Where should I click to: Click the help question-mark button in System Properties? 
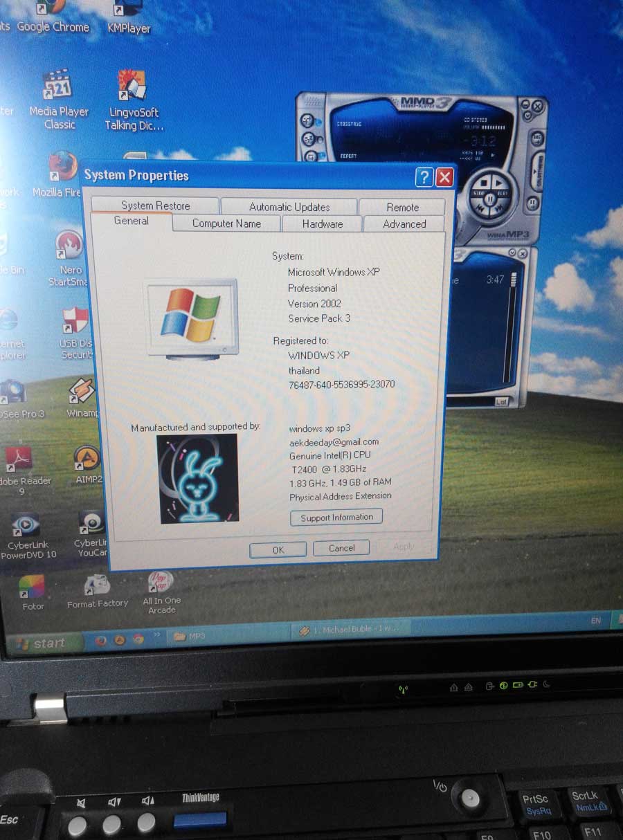click(424, 177)
